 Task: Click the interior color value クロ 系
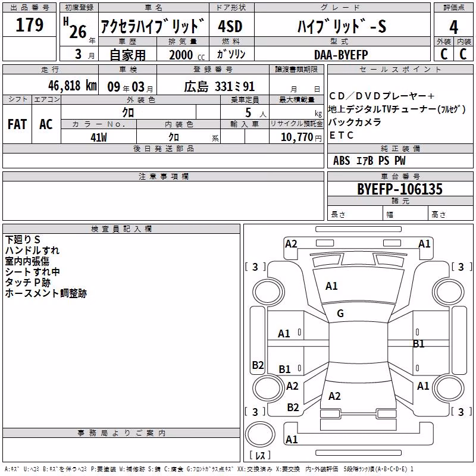coord(193,137)
